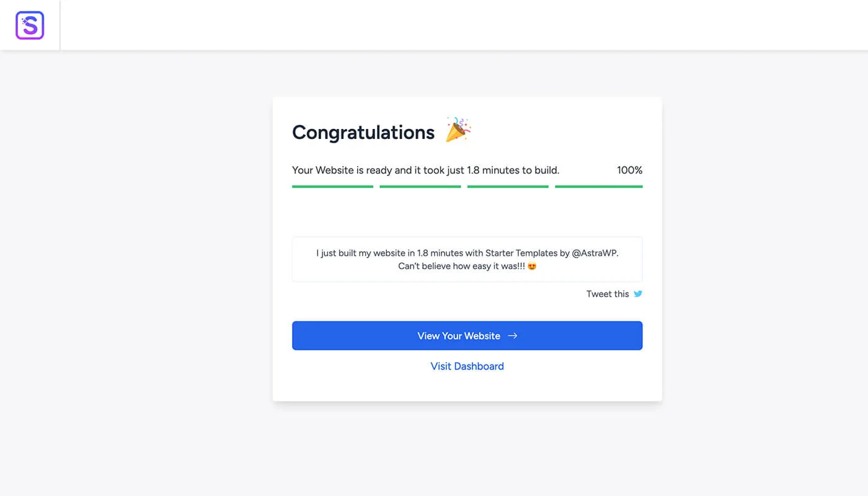Viewport: 868px width, 496px height.
Task: Click the arrow inside View Your Website button
Action: [512, 336]
